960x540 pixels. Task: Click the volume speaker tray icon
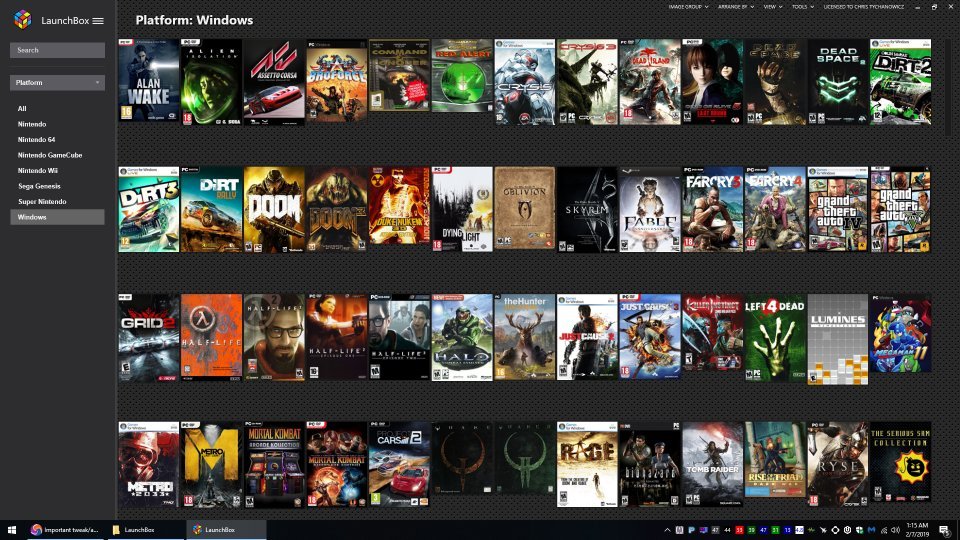tap(895, 530)
